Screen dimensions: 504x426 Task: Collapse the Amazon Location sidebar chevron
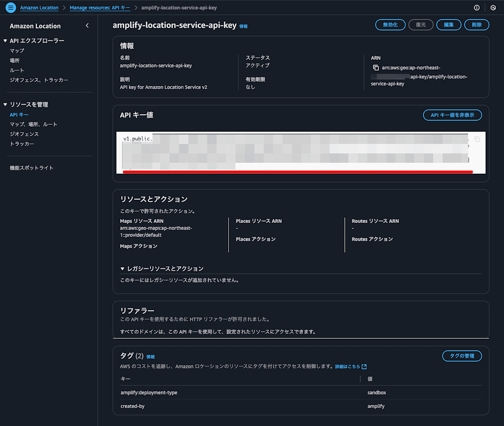87,26
